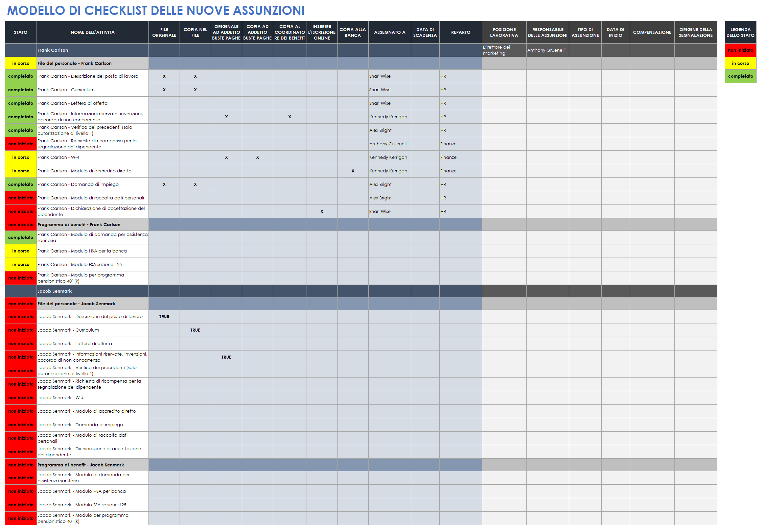Select the COPIA NEL FILE header
This screenshot has height=532, width=763.
click(x=195, y=32)
